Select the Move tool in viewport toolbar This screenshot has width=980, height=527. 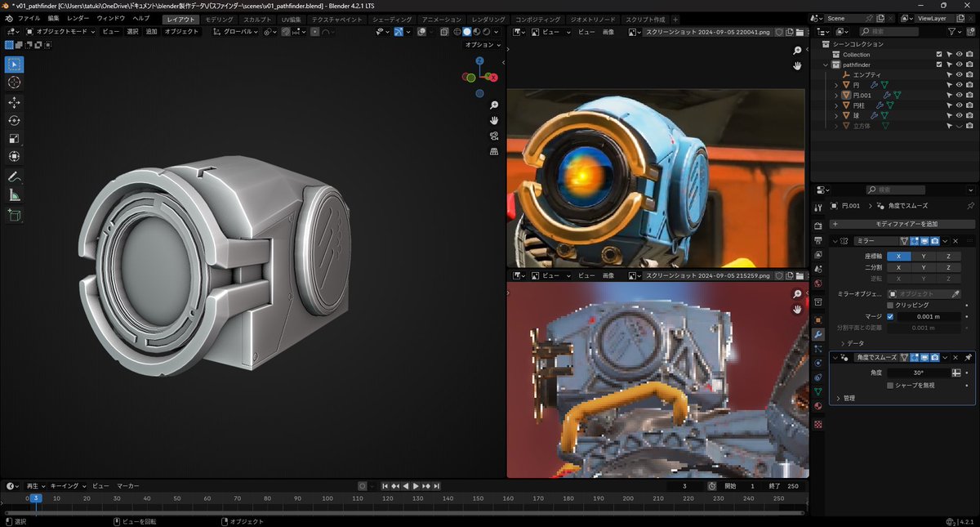click(x=14, y=102)
